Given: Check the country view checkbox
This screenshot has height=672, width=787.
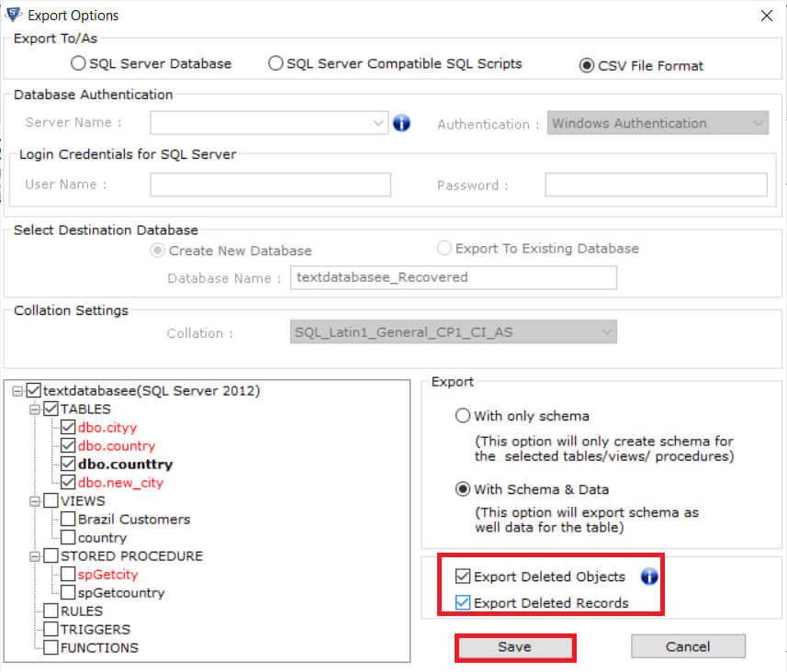Looking at the screenshot, I should (x=68, y=537).
